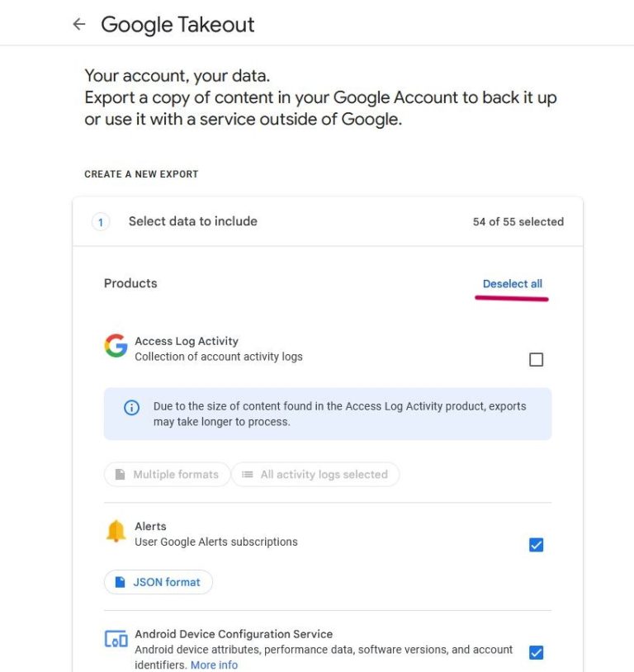Open the JSON format options button
The width and height of the screenshot is (634, 672).
coord(158,582)
